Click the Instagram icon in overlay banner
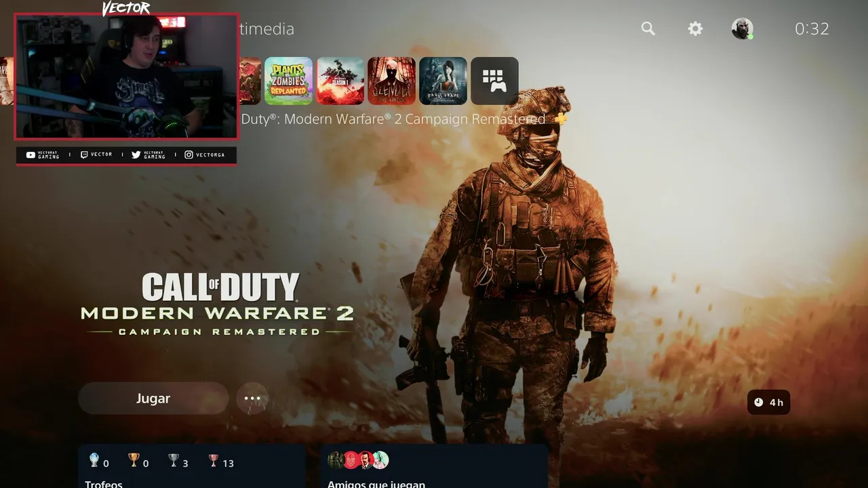Image resolution: width=868 pixels, height=488 pixels. [189, 155]
